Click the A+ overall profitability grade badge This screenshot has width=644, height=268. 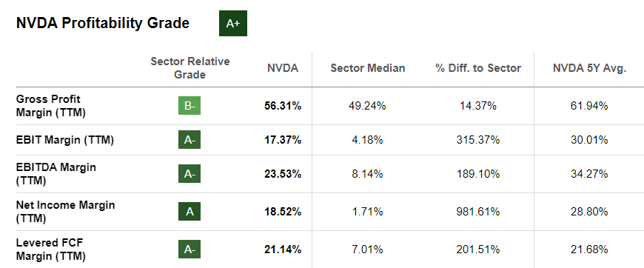tap(233, 24)
